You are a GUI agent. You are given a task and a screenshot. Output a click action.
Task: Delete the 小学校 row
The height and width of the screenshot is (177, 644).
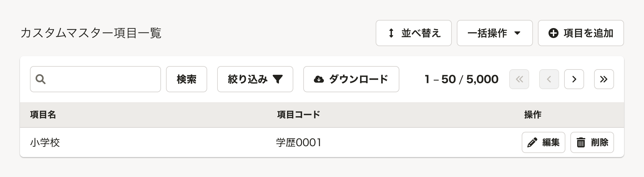pos(592,142)
